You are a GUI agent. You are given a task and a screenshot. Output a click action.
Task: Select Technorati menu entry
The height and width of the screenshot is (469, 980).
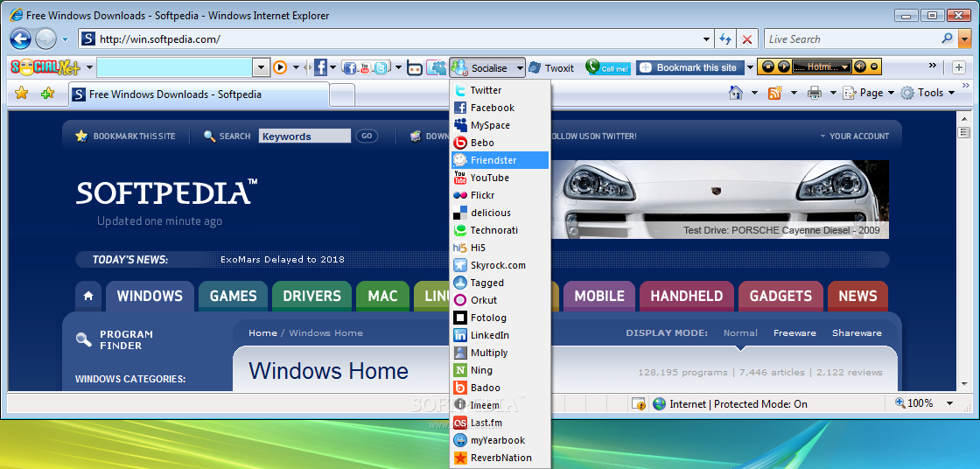(x=500, y=230)
